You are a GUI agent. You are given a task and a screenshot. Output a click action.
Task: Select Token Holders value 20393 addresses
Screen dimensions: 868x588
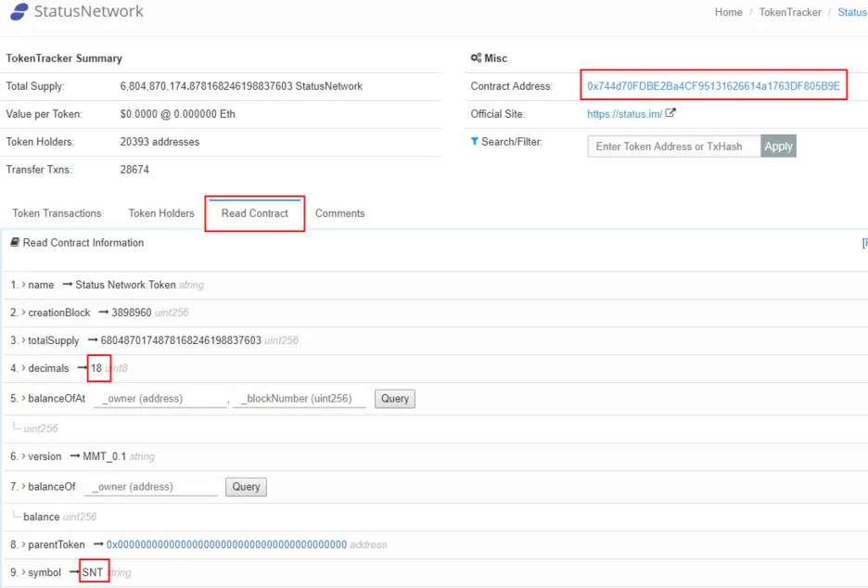point(160,142)
